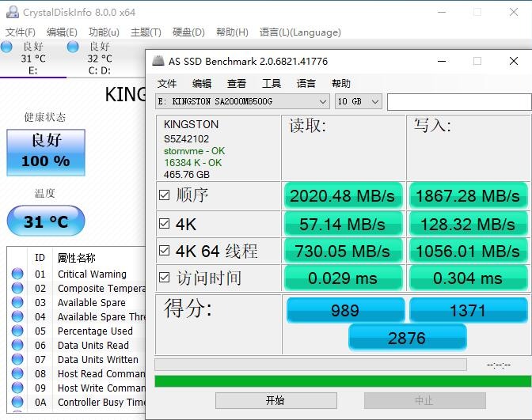Click the 良好 100 % health status button

pos(46,153)
